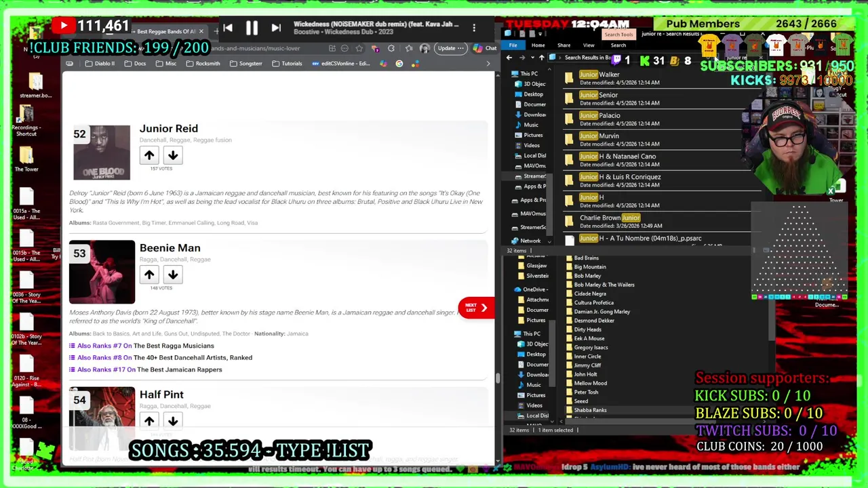
Task: Open Rocksmith bookmarks folder
Action: 203,64
